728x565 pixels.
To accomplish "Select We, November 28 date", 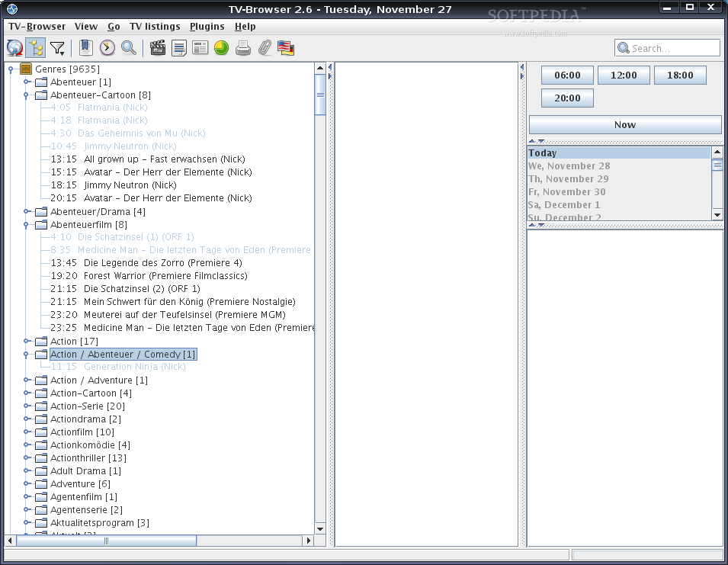I will 619,165.
